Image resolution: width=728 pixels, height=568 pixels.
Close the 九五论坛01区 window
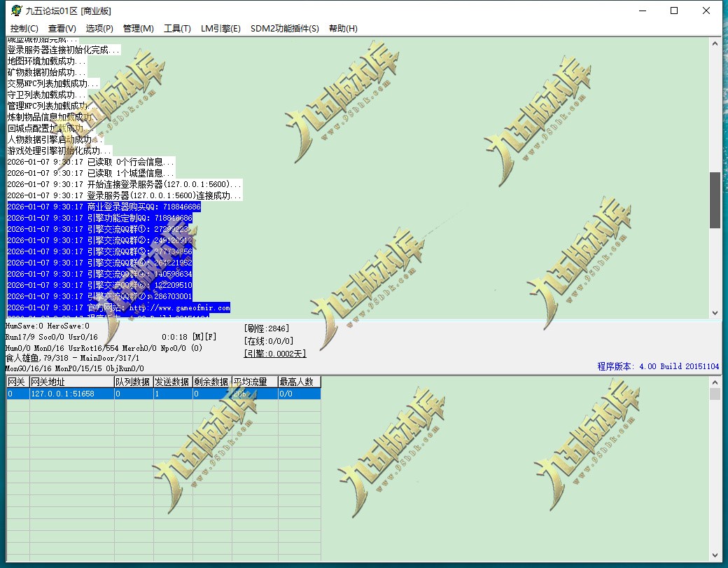pos(706,11)
